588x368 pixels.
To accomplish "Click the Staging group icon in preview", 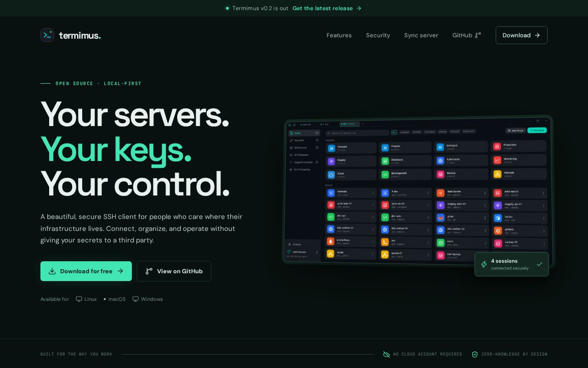I will tap(331, 161).
